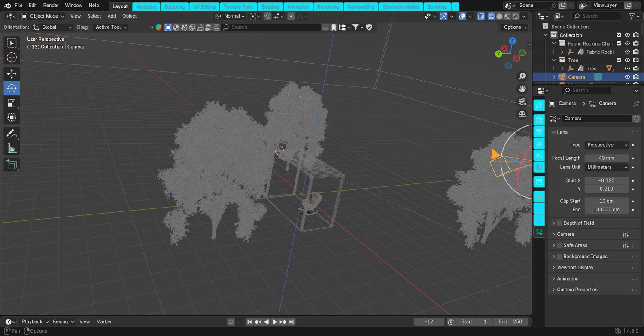Open the Keying menu in timeline
The height and width of the screenshot is (336, 644).
[x=63, y=321]
